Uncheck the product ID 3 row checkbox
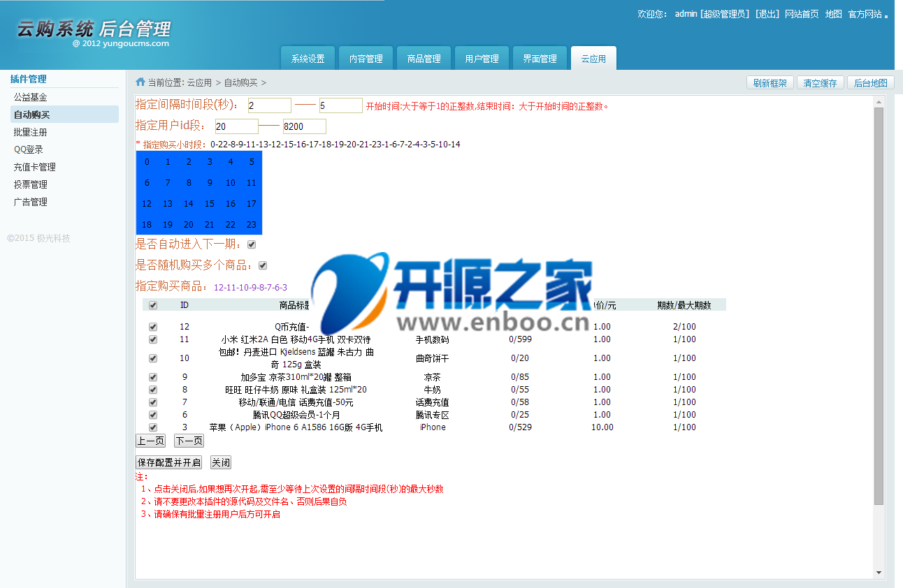903x588 pixels. [153, 427]
